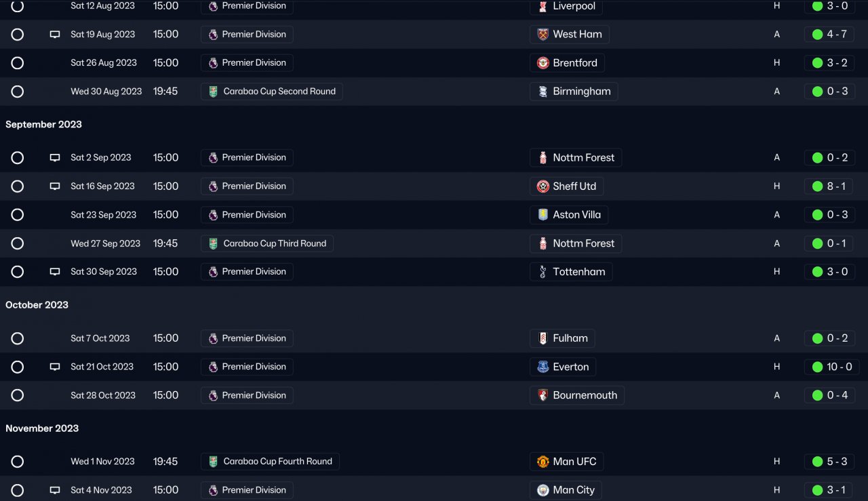Click the Premier Division logo for Fulham fixture
868x501 pixels.
[x=213, y=338]
